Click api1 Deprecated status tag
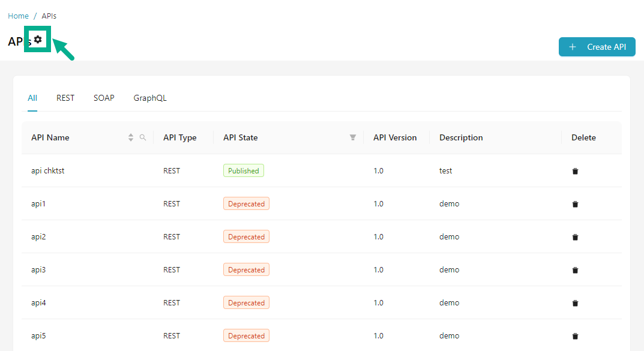The height and width of the screenshot is (351, 644). tap(246, 204)
